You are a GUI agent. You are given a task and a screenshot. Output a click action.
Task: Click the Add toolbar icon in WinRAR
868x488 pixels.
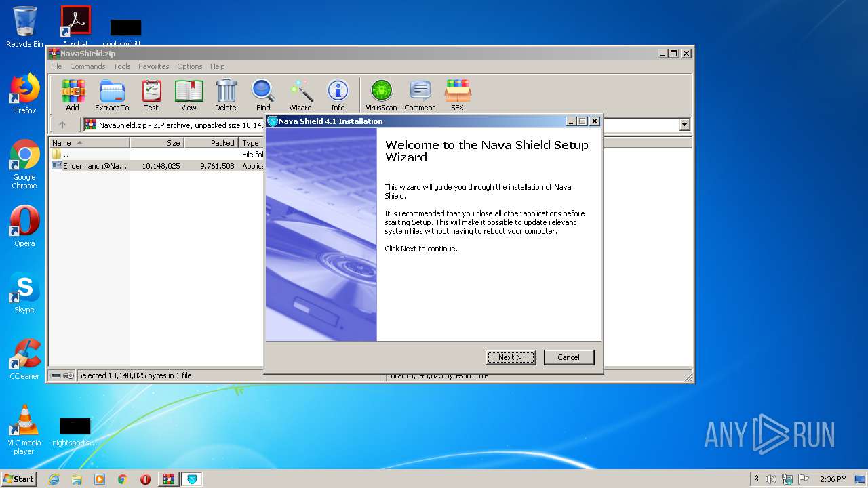73,95
